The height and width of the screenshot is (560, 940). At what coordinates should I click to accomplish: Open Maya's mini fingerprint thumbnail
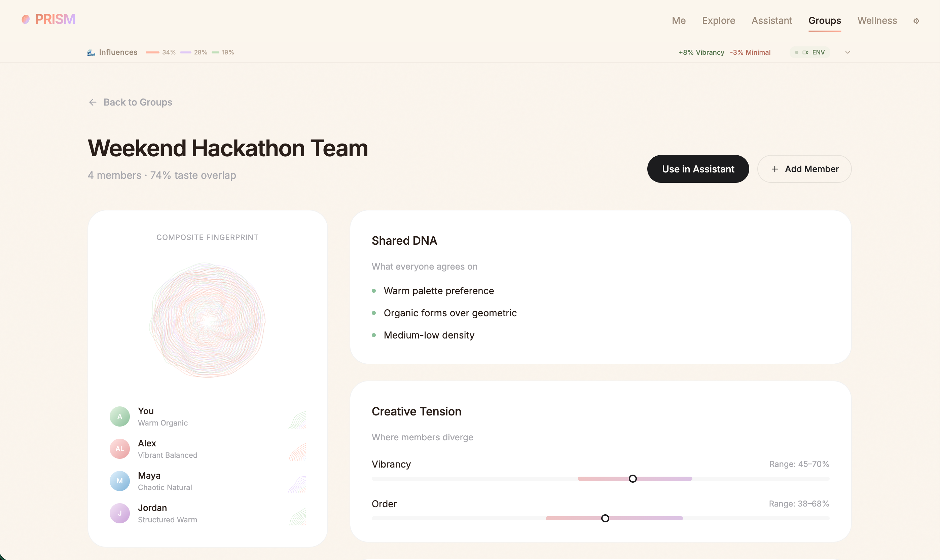pyautogui.click(x=297, y=484)
